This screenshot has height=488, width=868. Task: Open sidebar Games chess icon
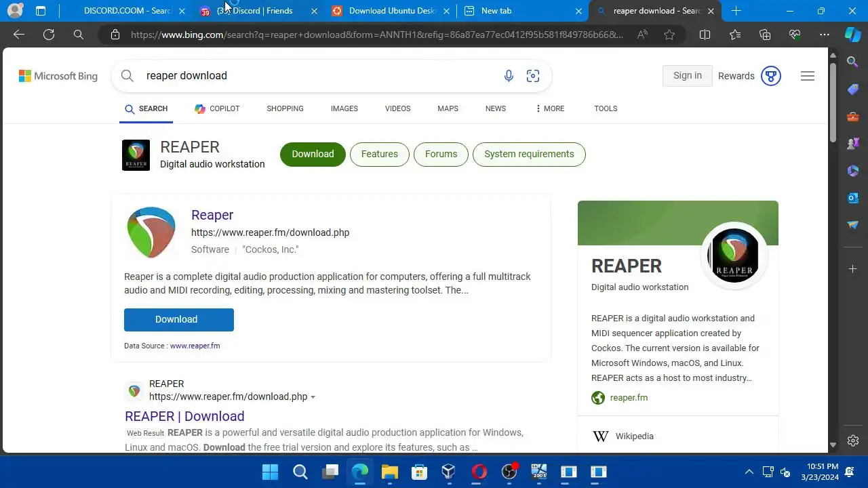(853, 143)
